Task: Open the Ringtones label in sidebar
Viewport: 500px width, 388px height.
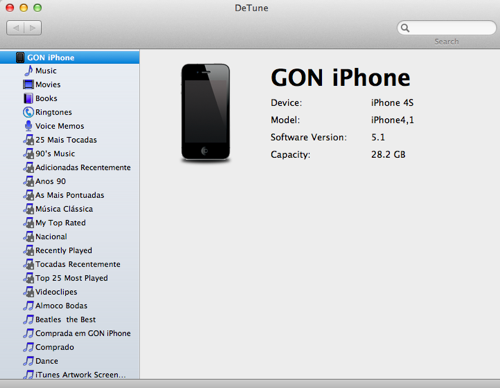Action: pos(54,112)
